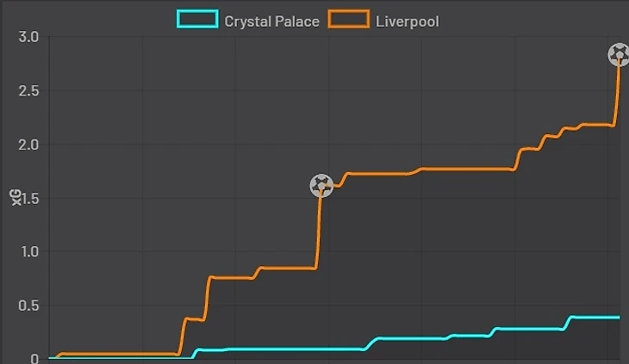Toggle Crystal Palace series via cyan legend box

pyautogui.click(x=197, y=20)
